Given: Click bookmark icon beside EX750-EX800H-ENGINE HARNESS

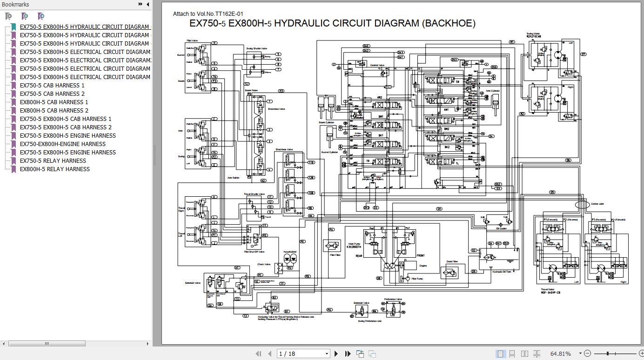Looking at the screenshot, I should tap(13, 144).
